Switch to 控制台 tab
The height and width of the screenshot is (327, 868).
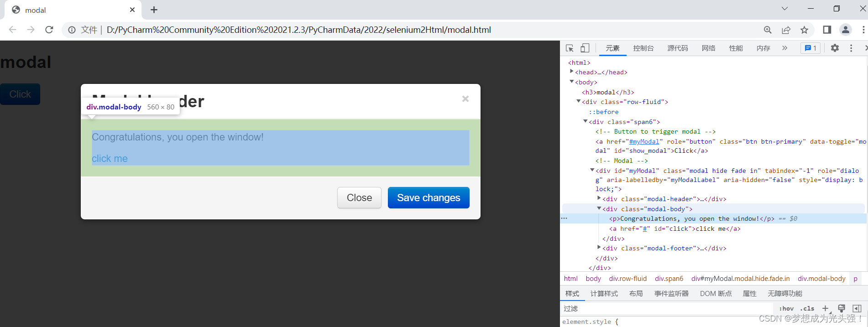click(643, 48)
